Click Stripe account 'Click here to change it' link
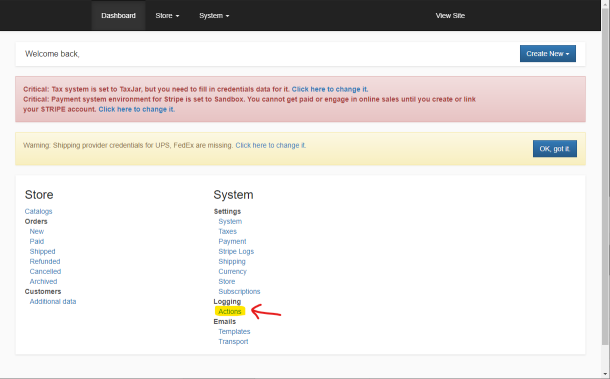The width and height of the screenshot is (610, 379). pos(137,109)
